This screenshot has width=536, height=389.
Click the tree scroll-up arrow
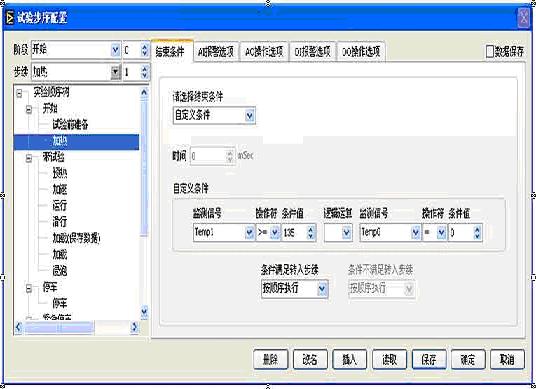pyautogui.click(x=144, y=92)
